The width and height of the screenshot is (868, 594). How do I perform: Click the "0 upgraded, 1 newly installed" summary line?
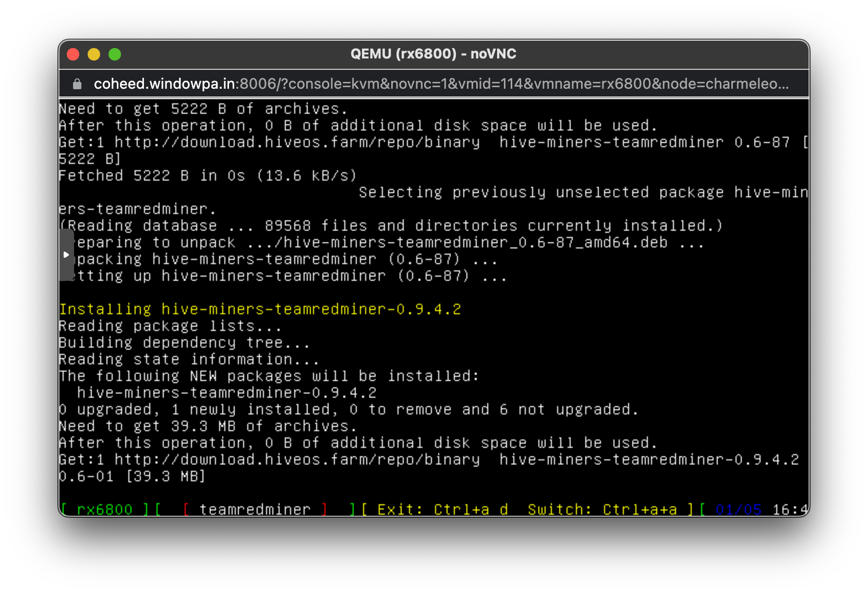pos(348,410)
